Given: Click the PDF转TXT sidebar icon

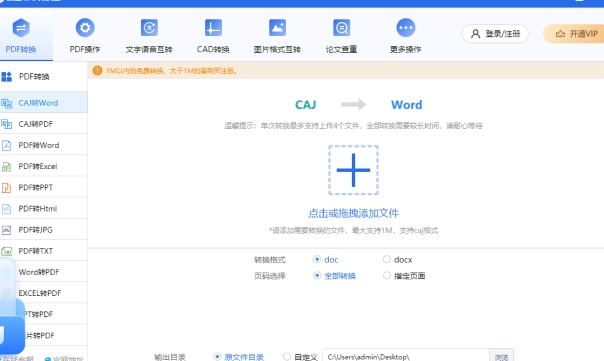Looking at the screenshot, I should click(x=7, y=251).
